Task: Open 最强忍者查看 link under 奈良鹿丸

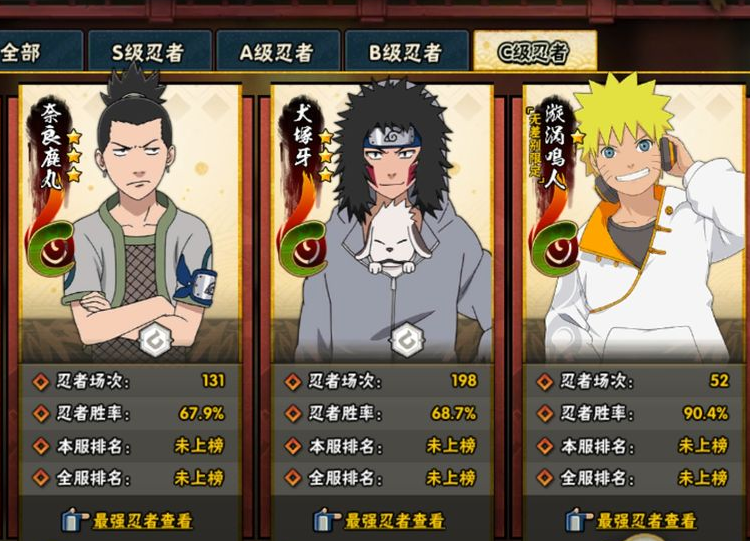Action: click(x=143, y=520)
